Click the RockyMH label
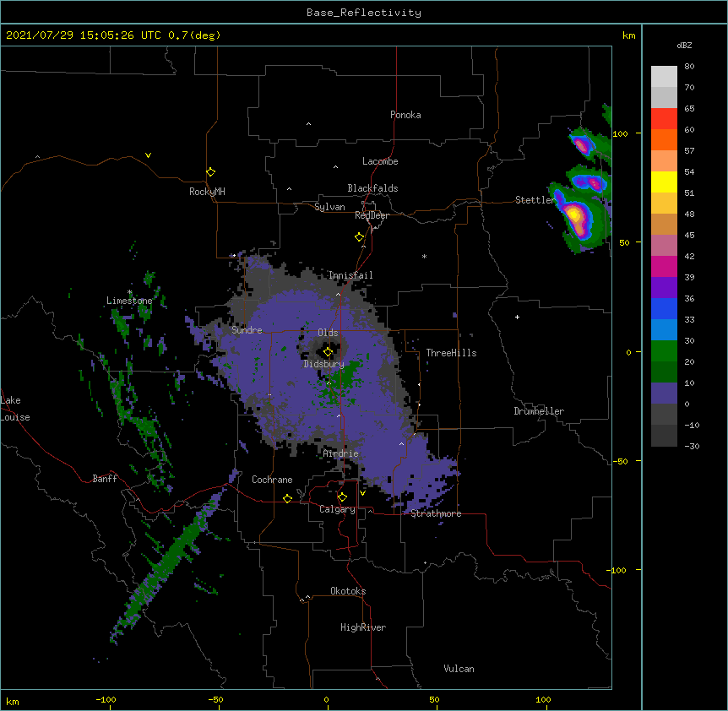This screenshot has width=728, height=711. [207, 192]
